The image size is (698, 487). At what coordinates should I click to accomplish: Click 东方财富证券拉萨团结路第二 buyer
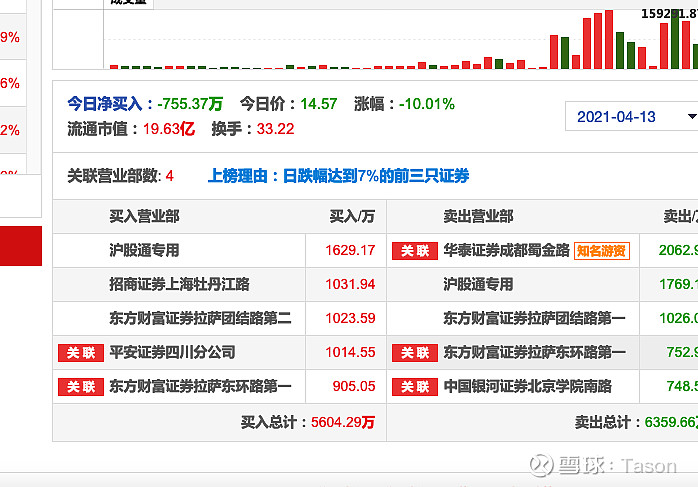click(200, 318)
